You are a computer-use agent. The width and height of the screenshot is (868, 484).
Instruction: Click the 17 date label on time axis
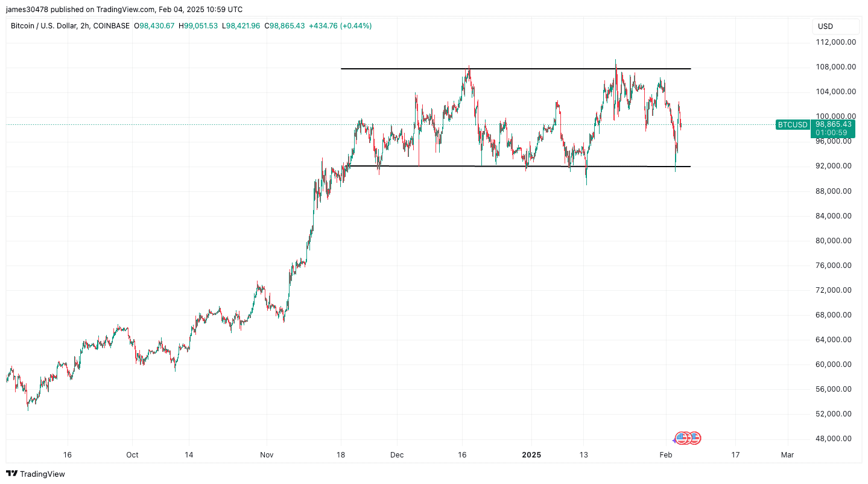coord(735,455)
